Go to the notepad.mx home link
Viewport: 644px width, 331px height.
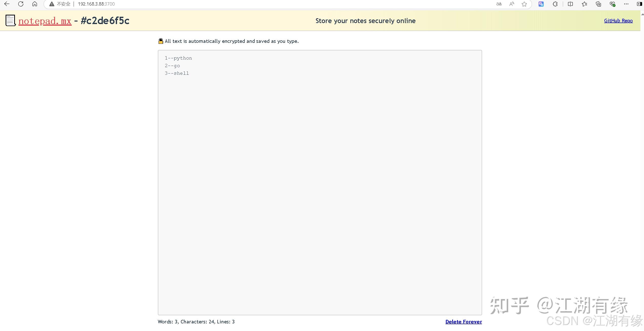point(45,21)
